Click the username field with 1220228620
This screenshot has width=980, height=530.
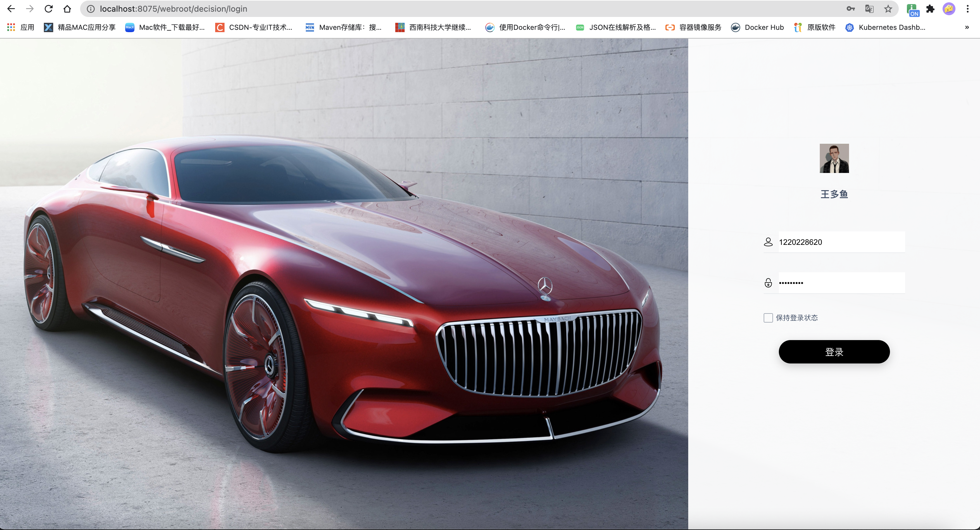click(841, 242)
